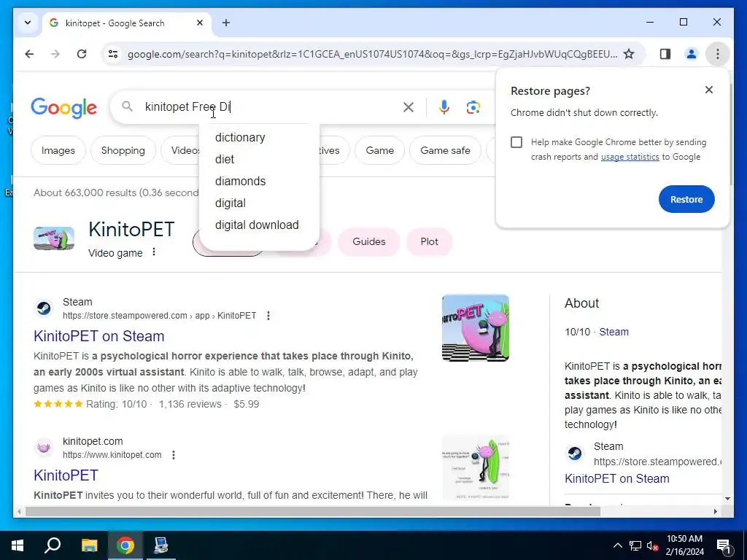Open the notification center icon
This screenshot has height=560, width=747.
pos(724,546)
